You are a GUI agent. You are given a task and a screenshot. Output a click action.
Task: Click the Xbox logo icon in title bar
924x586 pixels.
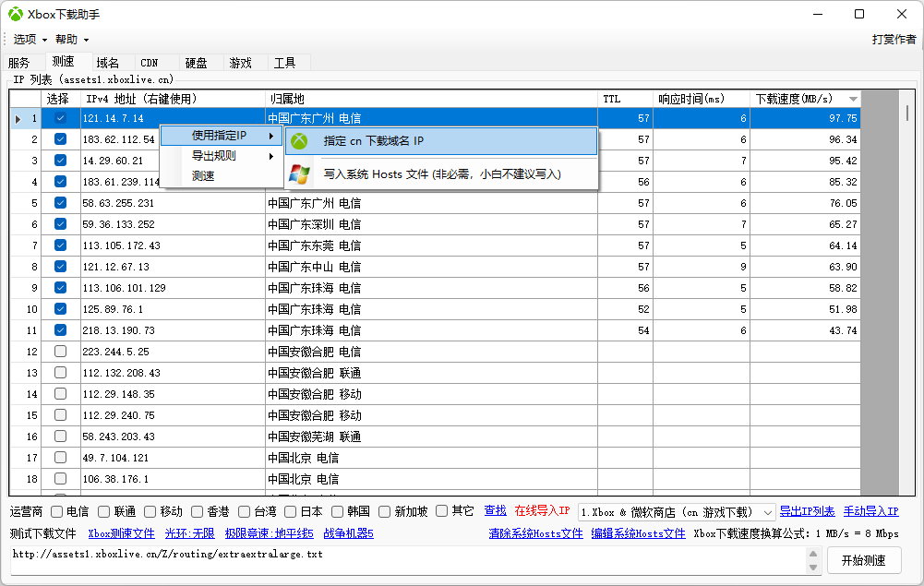16,14
